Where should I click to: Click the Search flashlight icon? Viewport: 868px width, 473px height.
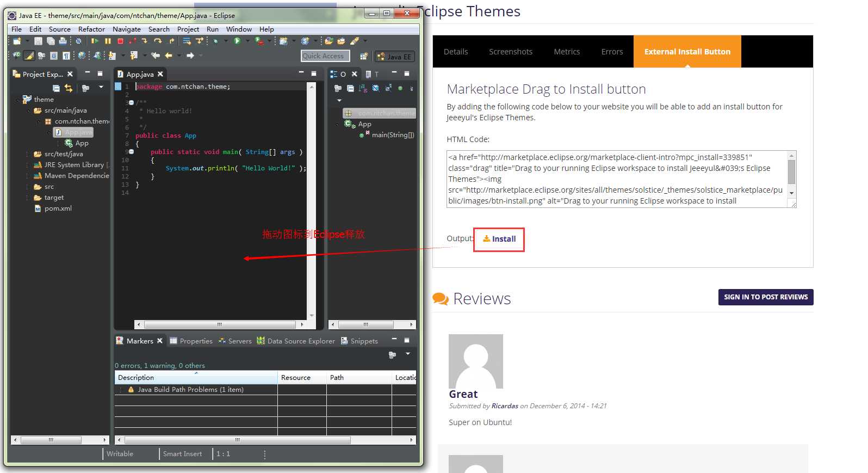pyautogui.click(x=354, y=41)
